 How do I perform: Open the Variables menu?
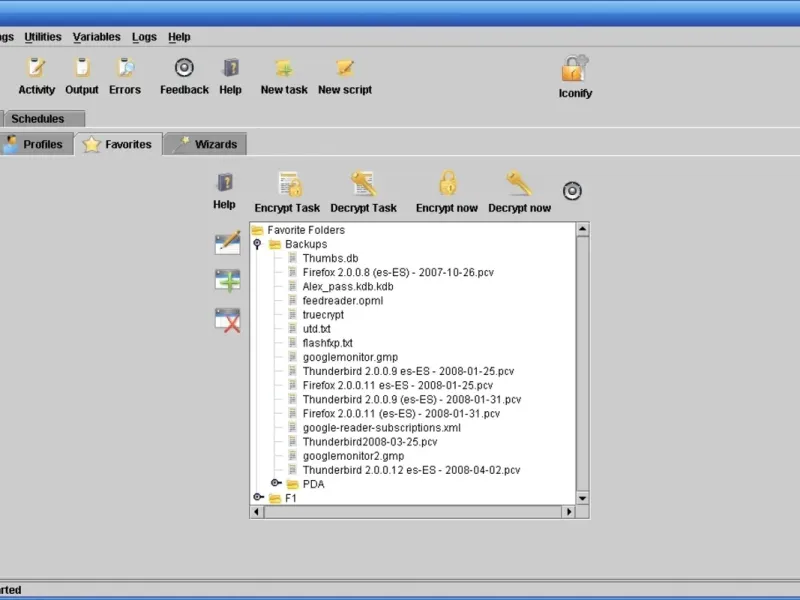96,37
